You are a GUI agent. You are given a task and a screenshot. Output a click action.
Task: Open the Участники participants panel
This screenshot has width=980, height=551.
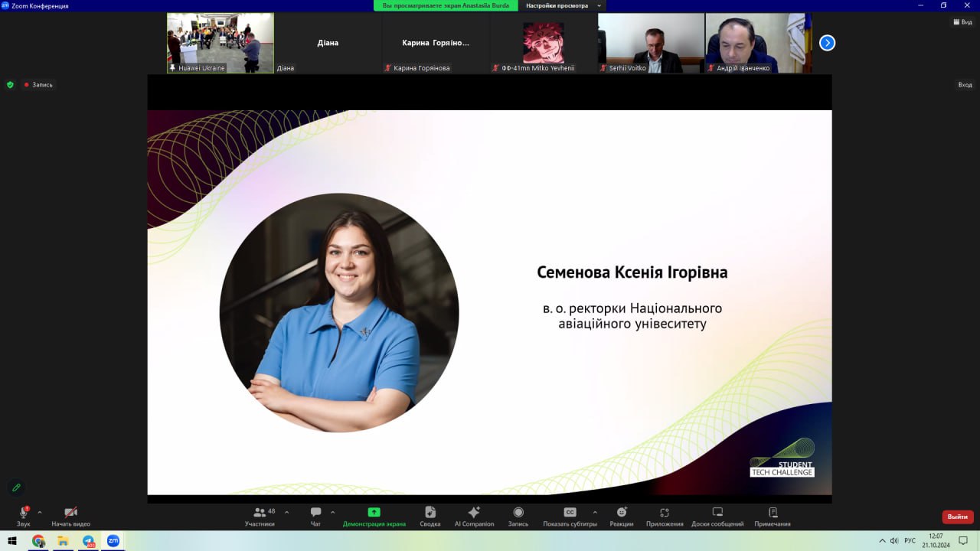click(260, 517)
